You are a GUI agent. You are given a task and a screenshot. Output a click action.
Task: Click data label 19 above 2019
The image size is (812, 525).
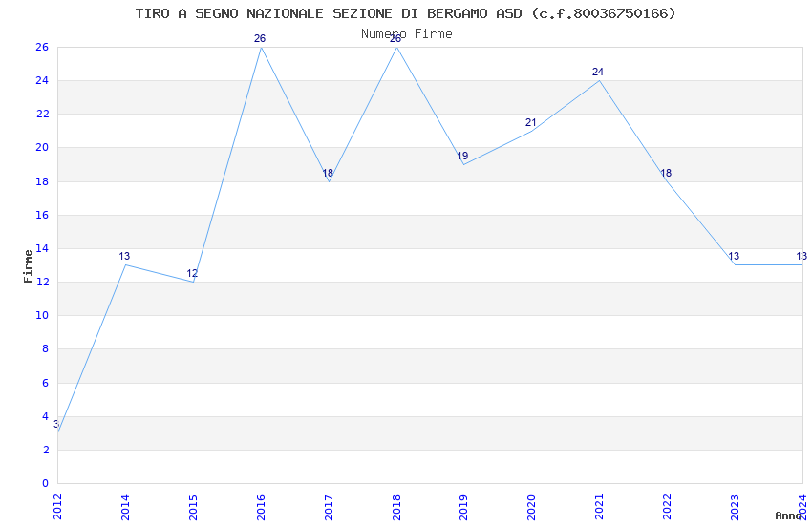coord(462,156)
